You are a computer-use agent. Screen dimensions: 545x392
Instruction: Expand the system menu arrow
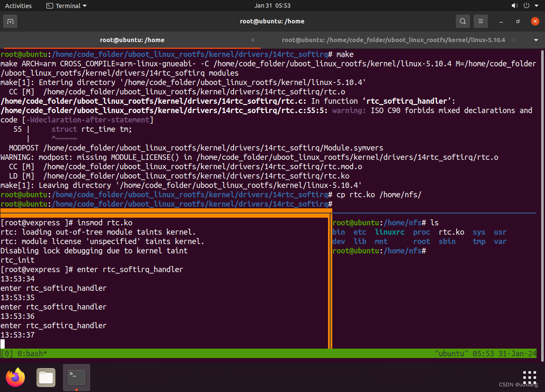[537, 6]
